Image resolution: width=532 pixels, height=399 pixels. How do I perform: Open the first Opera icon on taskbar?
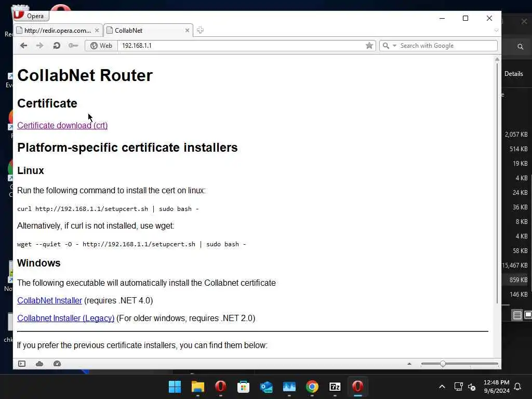[220, 387]
